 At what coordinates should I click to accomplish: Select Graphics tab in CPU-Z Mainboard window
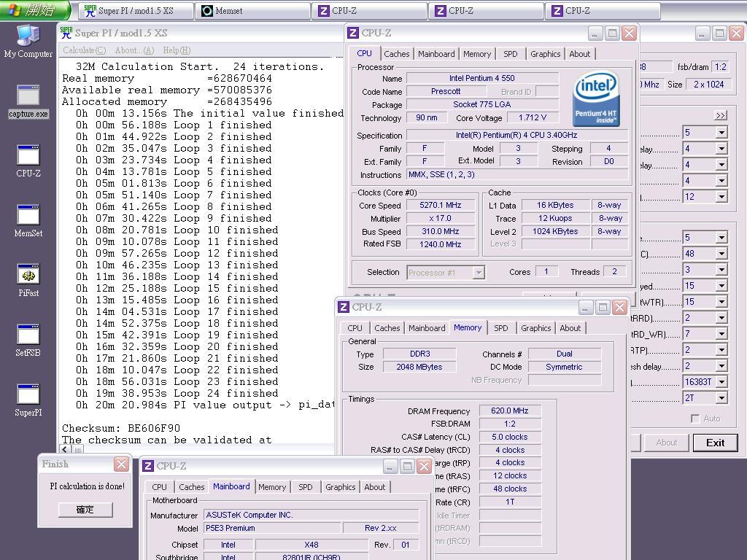click(x=340, y=487)
